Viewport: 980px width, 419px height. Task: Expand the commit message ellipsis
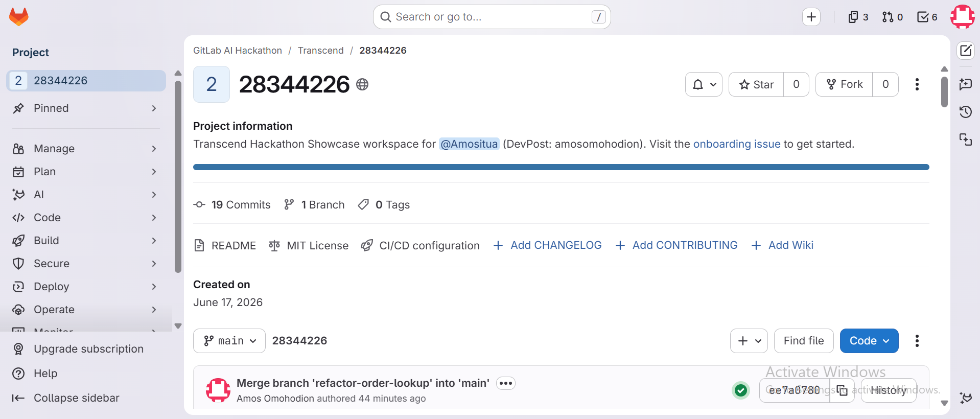tap(506, 383)
